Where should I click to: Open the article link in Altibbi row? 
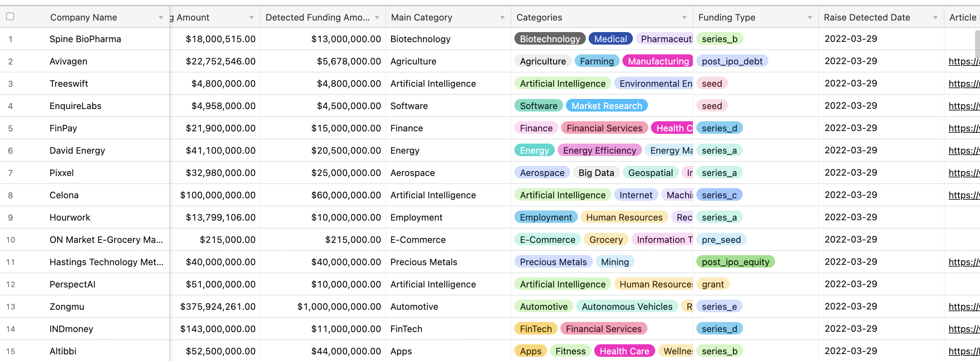coord(964,351)
